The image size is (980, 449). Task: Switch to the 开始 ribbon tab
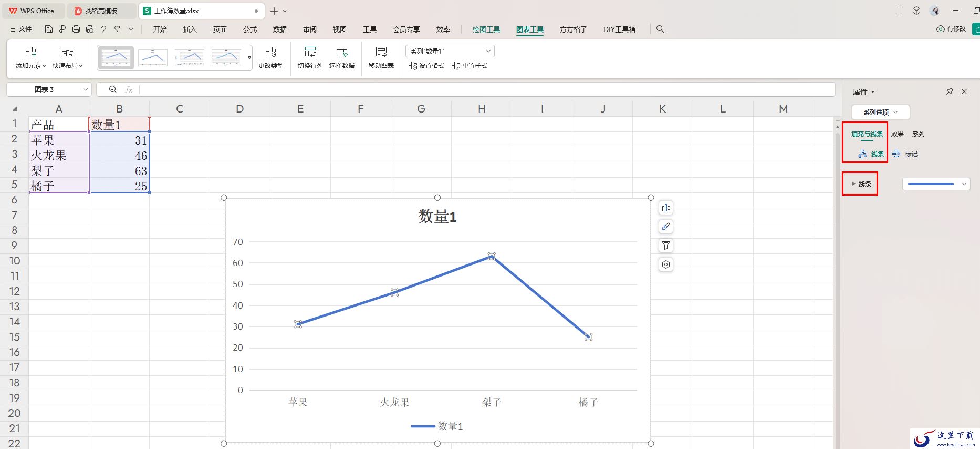[x=160, y=29]
